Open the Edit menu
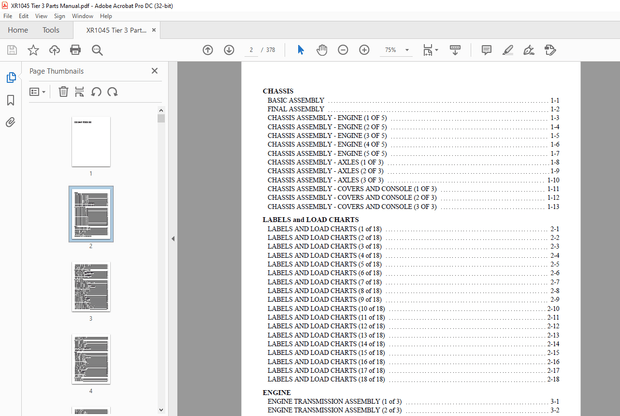620x416 pixels. point(23,16)
